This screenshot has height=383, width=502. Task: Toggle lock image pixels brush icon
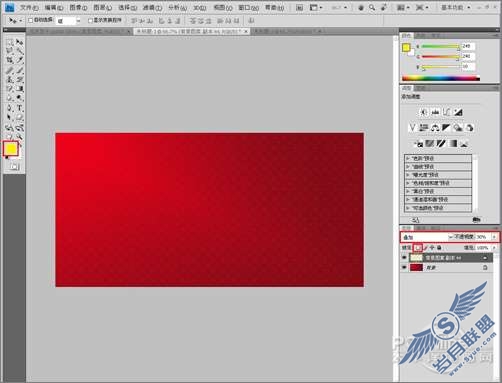[x=426, y=248]
